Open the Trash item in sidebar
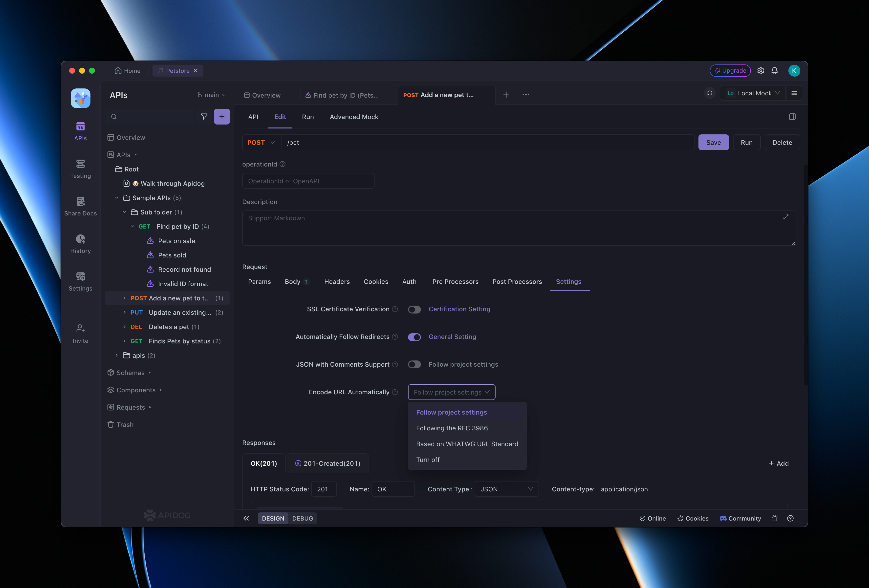Viewport: 869px width, 588px height. coord(120,425)
